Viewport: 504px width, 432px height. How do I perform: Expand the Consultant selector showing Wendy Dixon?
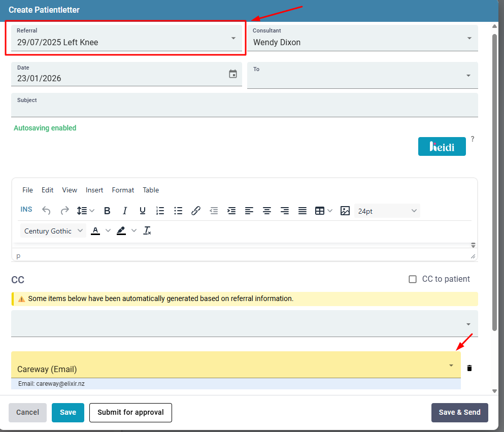coord(468,38)
